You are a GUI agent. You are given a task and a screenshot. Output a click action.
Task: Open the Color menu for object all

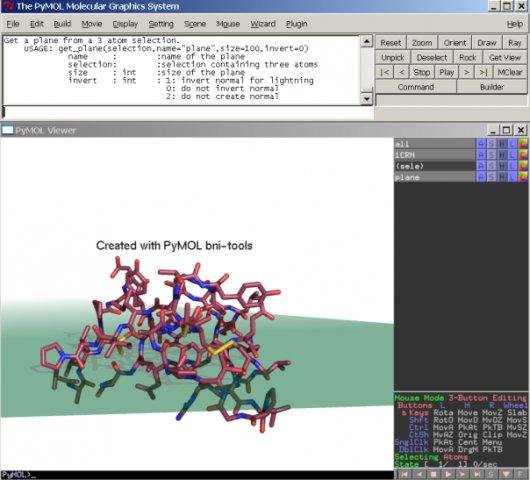coord(523,144)
